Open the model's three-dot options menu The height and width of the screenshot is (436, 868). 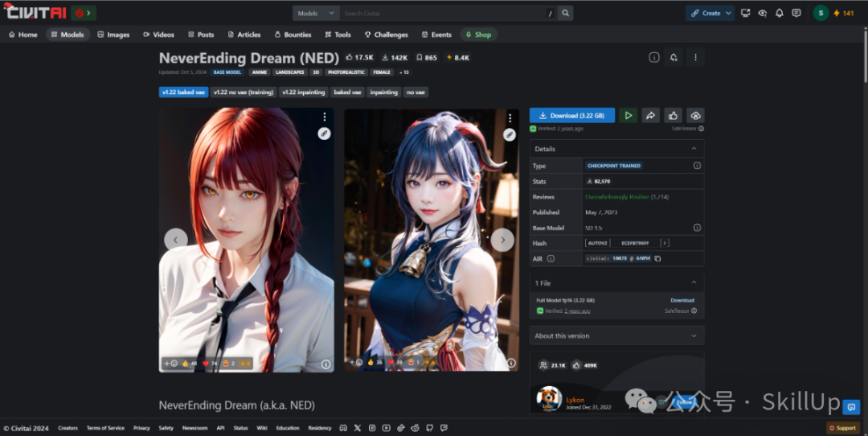[695, 57]
